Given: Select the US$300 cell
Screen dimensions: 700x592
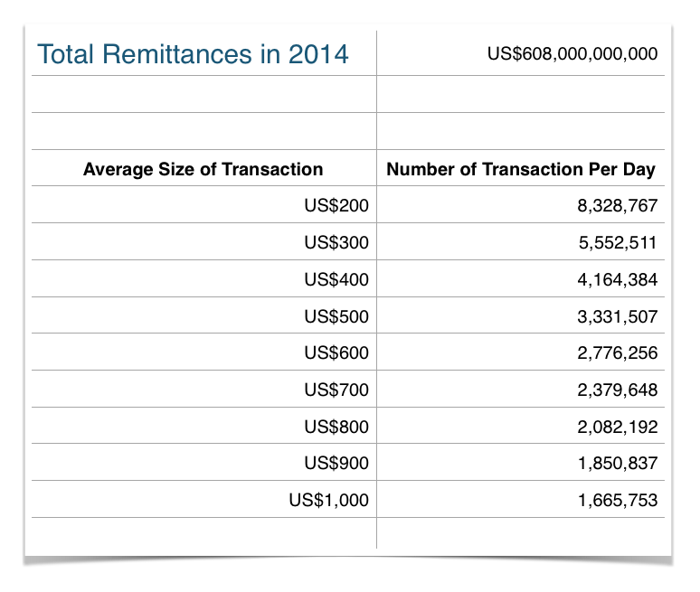Looking at the screenshot, I should pos(336,243).
